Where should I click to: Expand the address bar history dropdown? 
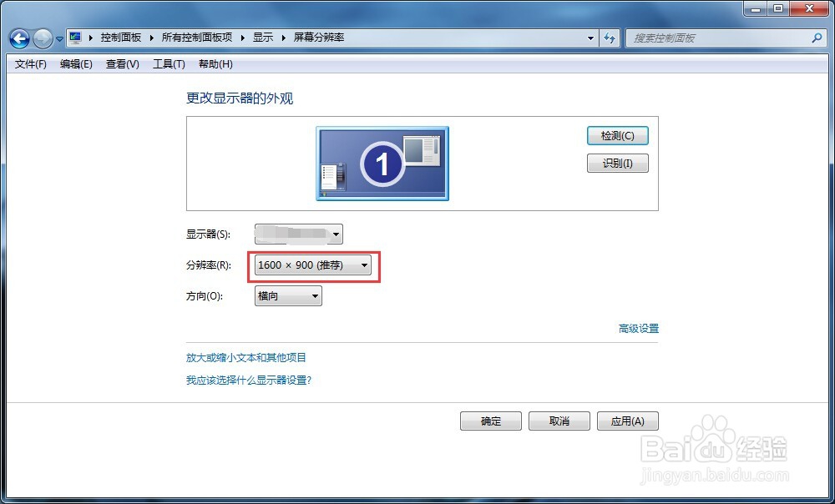590,38
